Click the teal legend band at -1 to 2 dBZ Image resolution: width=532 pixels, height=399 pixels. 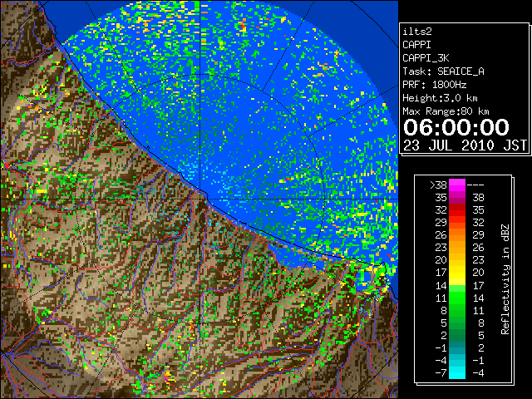457,347
